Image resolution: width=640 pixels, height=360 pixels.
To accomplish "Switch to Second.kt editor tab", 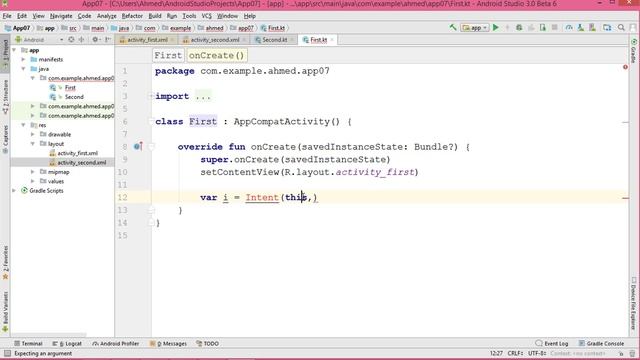I will (274, 40).
